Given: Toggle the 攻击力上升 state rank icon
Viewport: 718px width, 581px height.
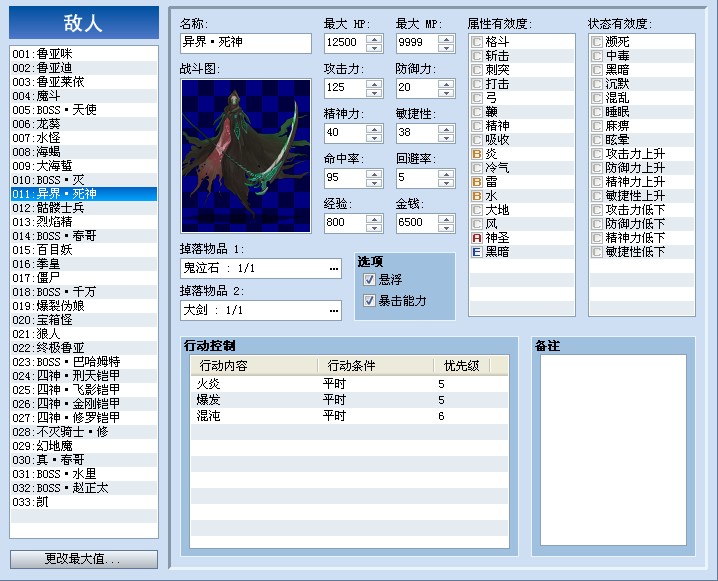Looking at the screenshot, I should [597, 154].
